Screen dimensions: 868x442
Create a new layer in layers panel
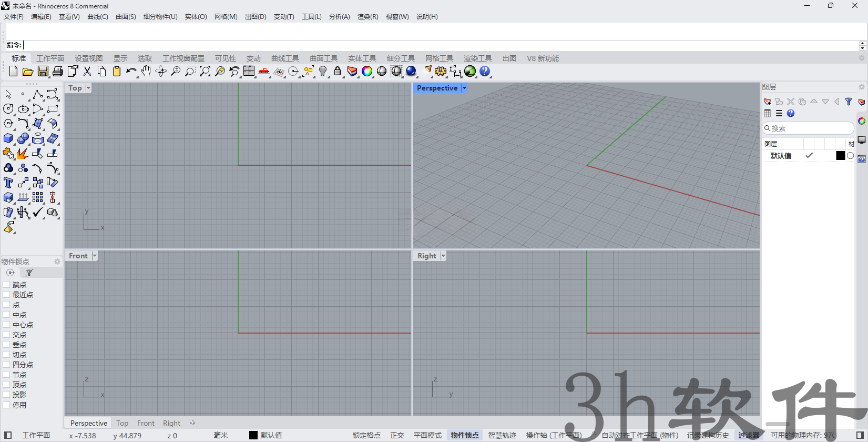click(768, 102)
